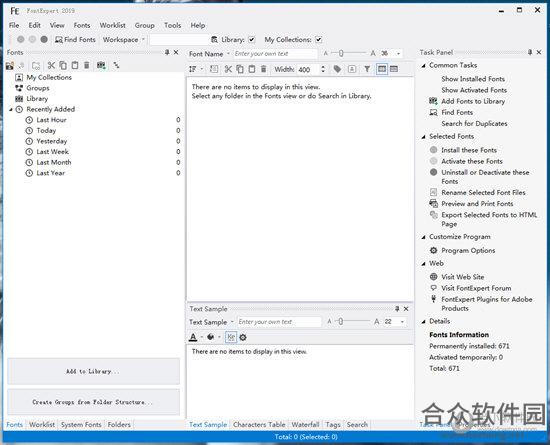Viewport: 550px width, 445px height.
Task: Click the Copy icon in Fonts panel toolbar
Action: 63,65
